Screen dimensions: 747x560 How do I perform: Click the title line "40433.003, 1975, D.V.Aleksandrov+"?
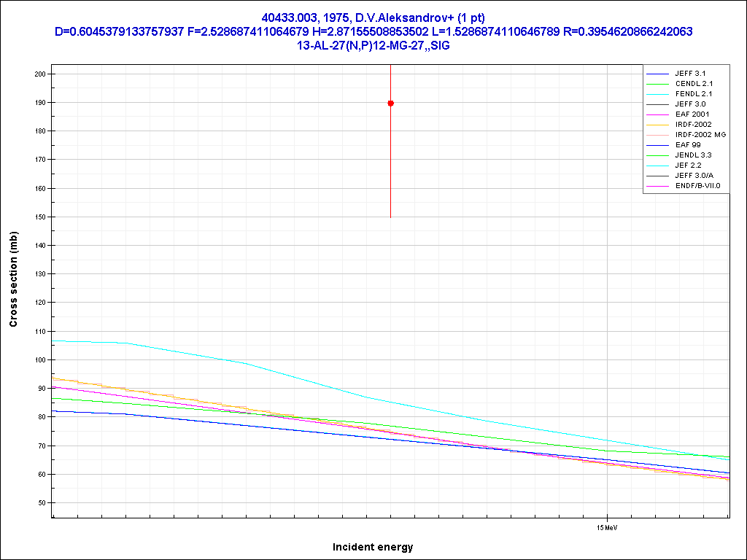373,17
